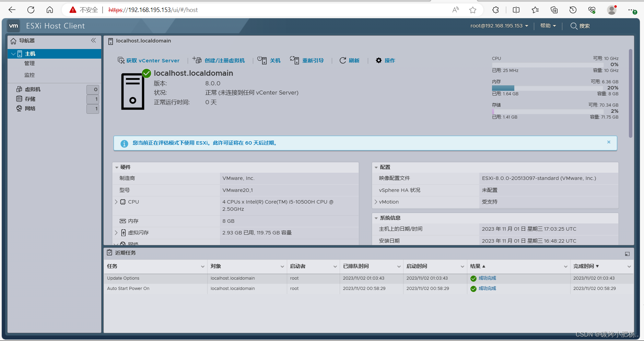Add page to favorites with star icon

(x=473, y=10)
